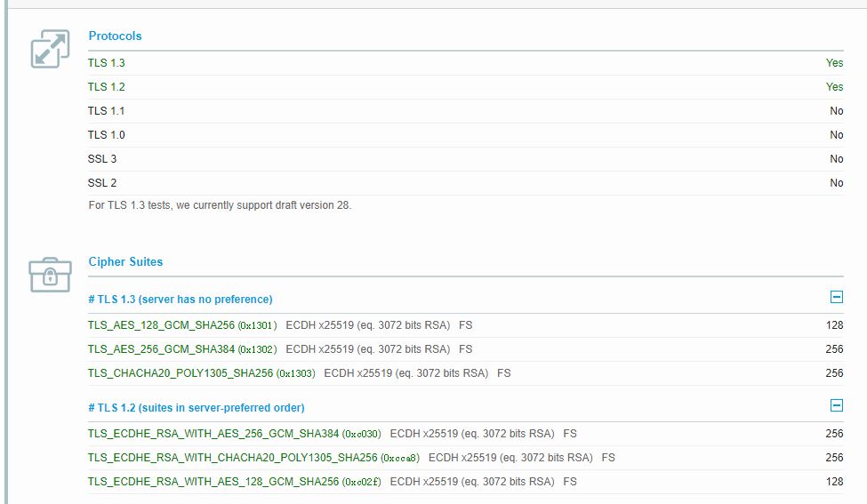Viewport: 867px width, 504px height.
Task: Open the Cipher Suites heading
Action: 125,262
